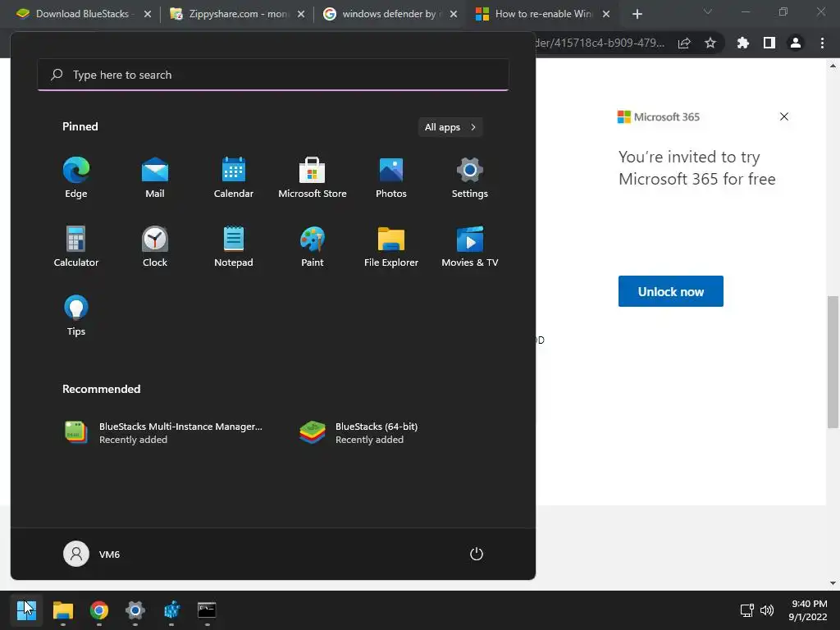
Task: Open network status icon in system tray
Action: (746, 610)
